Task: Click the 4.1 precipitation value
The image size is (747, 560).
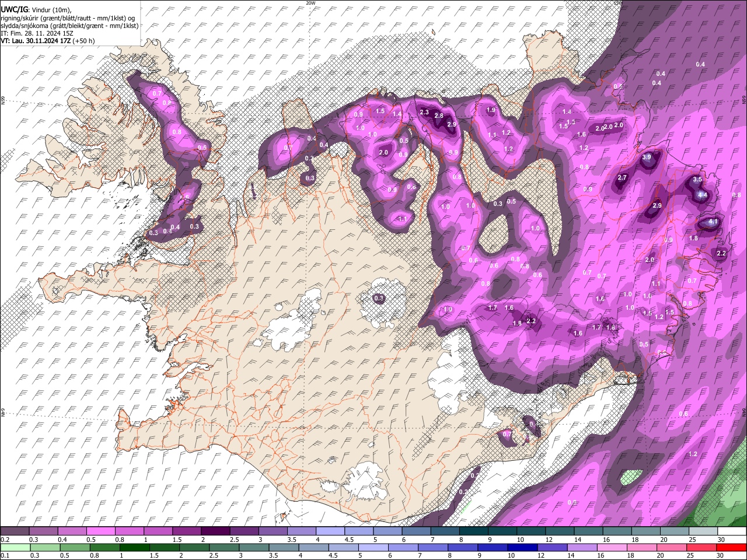Action: (713, 222)
